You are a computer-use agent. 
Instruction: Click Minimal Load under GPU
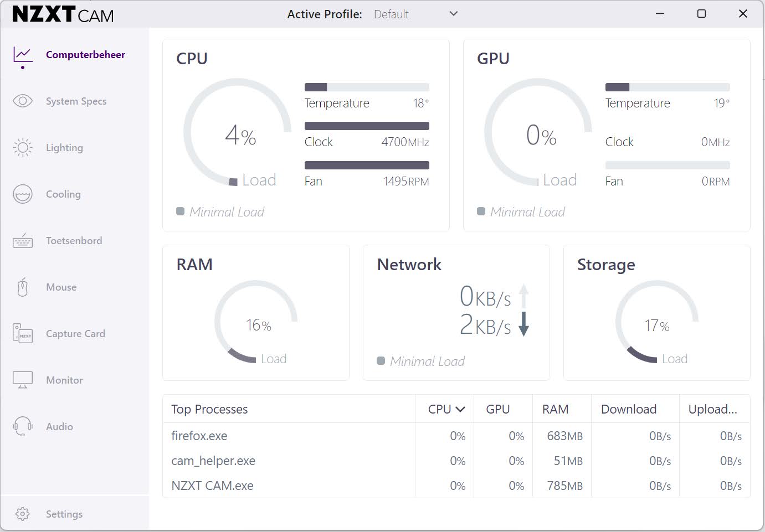[x=527, y=211]
